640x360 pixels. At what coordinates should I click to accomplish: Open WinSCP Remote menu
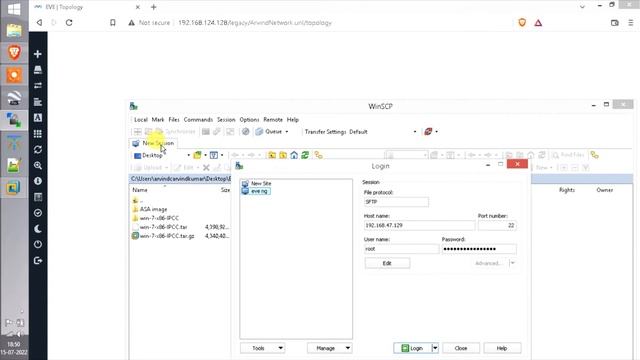click(x=273, y=120)
